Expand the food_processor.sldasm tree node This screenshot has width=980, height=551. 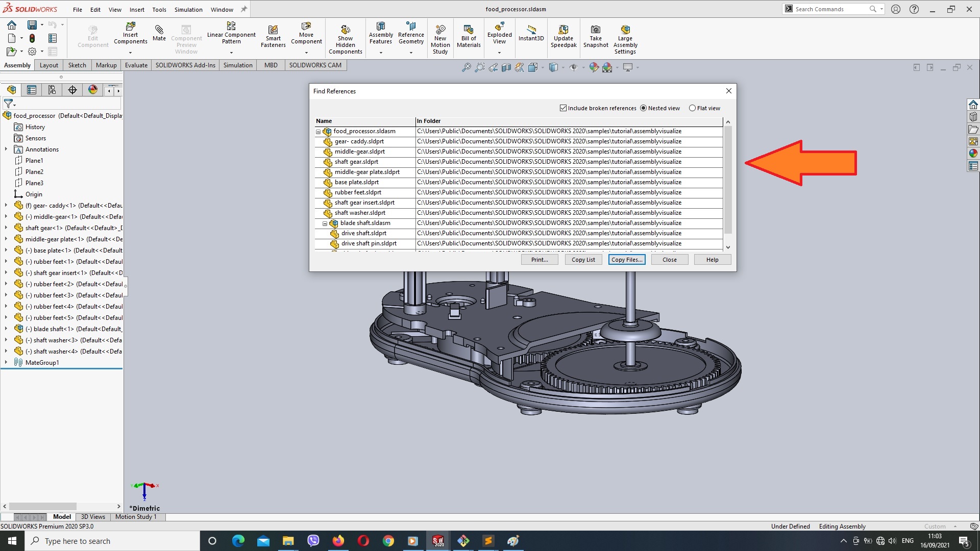click(x=317, y=131)
